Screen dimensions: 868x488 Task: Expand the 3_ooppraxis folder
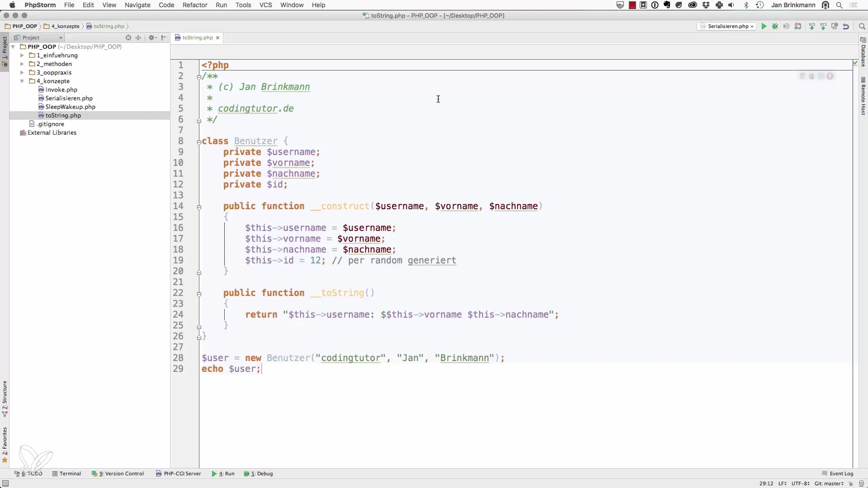(x=22, y=72)
